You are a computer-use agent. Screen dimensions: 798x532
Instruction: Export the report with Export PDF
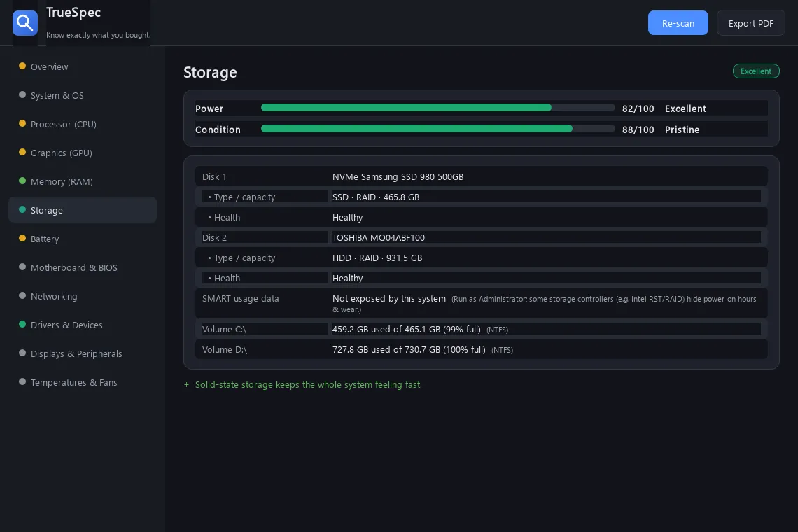coord(750,23)
